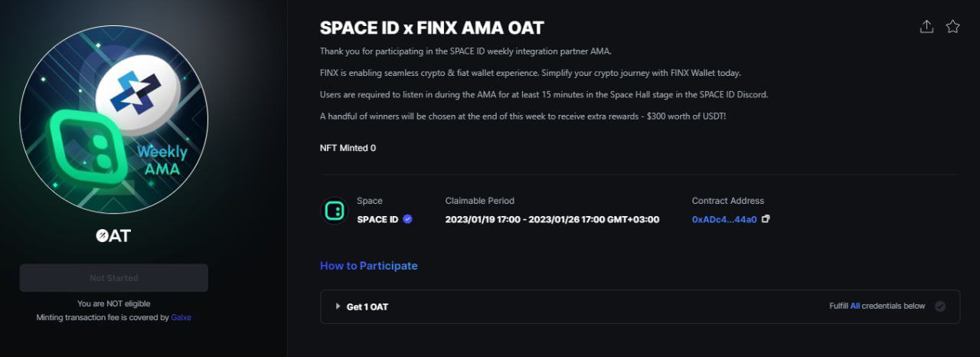Click the checkmark circle in credentials row
This screenshot has width=980, height=357.
click(940, 306)
